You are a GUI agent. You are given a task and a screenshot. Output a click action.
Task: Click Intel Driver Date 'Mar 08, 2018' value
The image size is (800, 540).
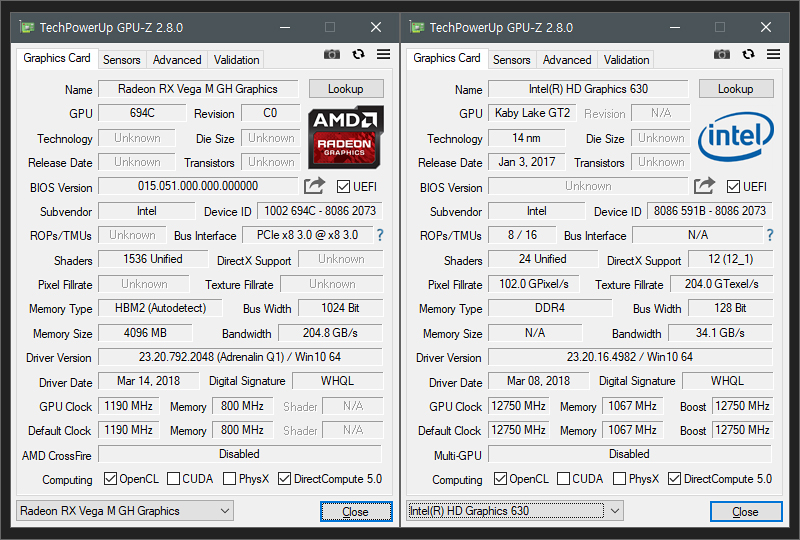pyautogui.click(x=538, y=381)
